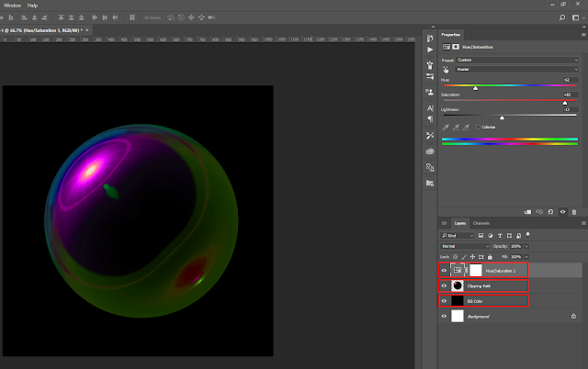The image size is (588, 369).
Task: Filter layers by shape layer icon
Action: coord(509,236)
